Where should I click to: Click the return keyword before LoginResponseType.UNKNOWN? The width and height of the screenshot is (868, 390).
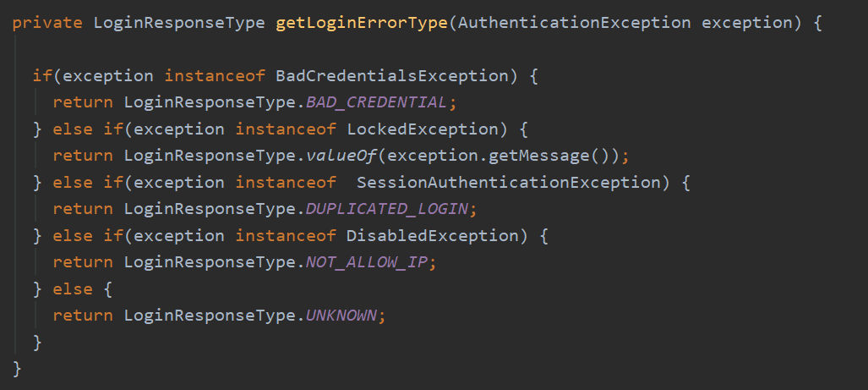83,315
